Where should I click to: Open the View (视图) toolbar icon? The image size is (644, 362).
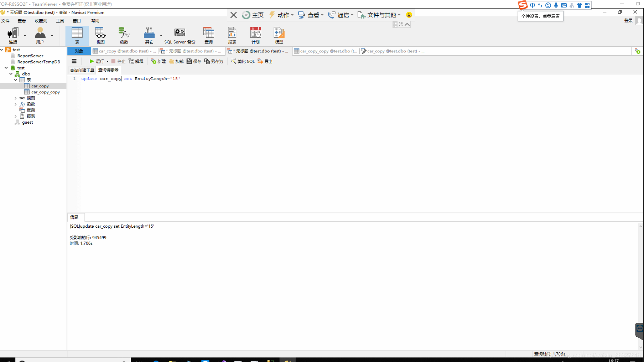click(x=100, y=35)
